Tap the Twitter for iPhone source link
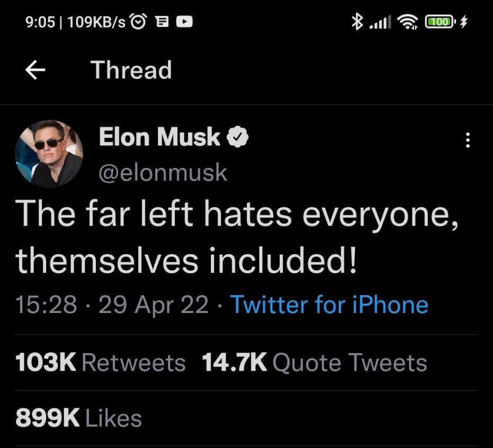493x448 pixels. [329, 305]
